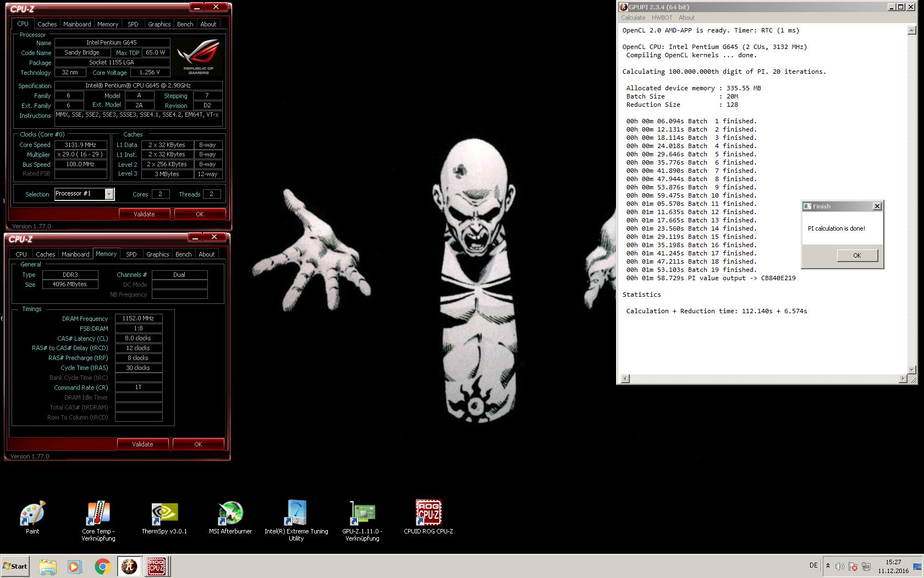The width and height of the screenshot is (924, 578).
Task: Click the Show Desktop icon in tray corner
Action: click(x=917, y=566)
